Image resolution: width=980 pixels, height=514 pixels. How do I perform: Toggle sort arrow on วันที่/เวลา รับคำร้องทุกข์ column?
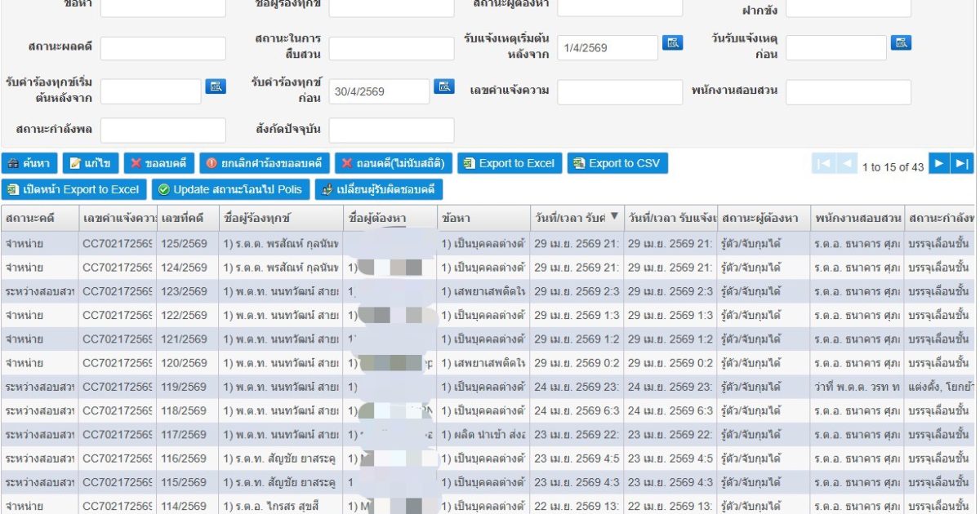[614, 216]
